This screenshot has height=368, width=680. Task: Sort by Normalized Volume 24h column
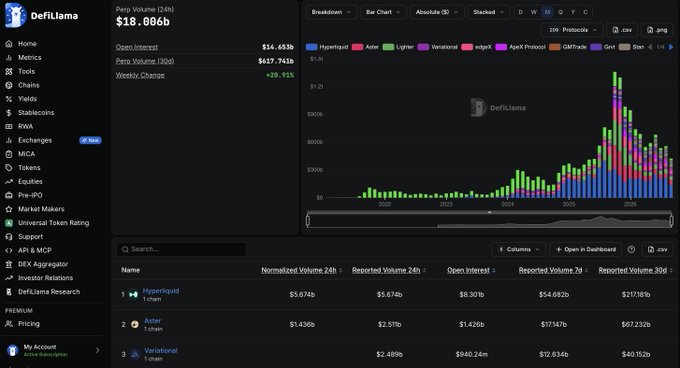coord(301,270)
